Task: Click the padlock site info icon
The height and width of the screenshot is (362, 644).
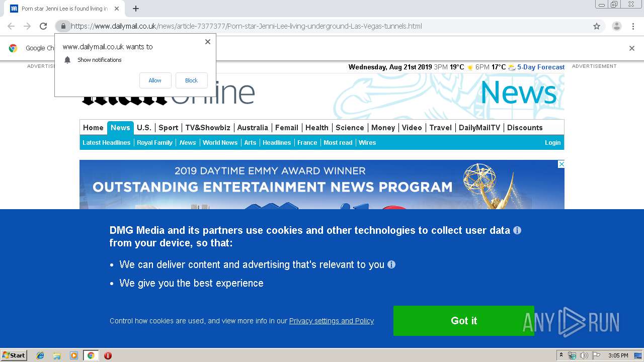Action: click(62, 26)
